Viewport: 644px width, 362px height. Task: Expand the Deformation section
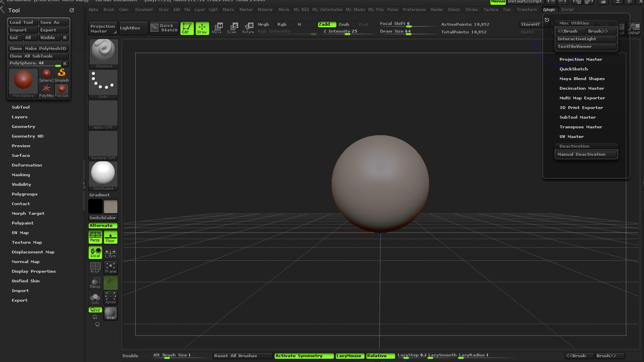(x=27, y=165)
